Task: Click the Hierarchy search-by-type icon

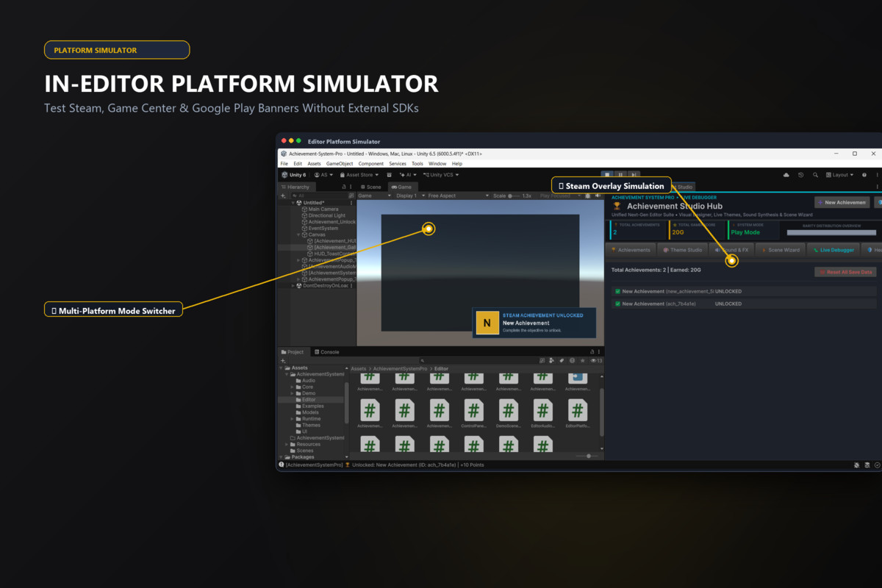Action: pos(351,196)
